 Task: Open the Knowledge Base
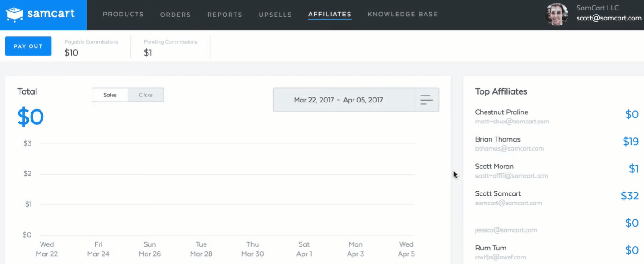pos(403,14)
